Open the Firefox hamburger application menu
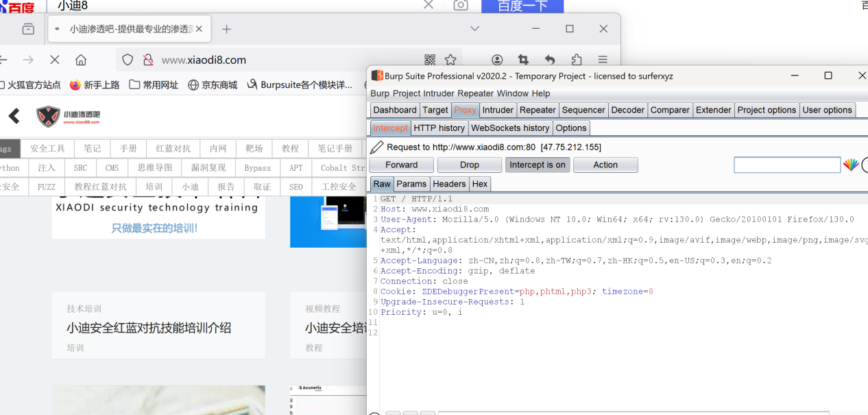868x415 pixels. [603, 60]
